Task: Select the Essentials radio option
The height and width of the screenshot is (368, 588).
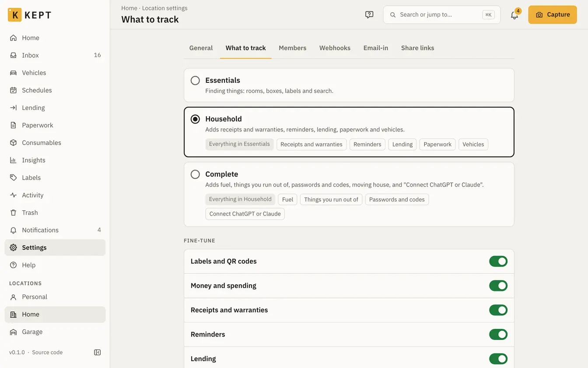Action: [195, 81]
